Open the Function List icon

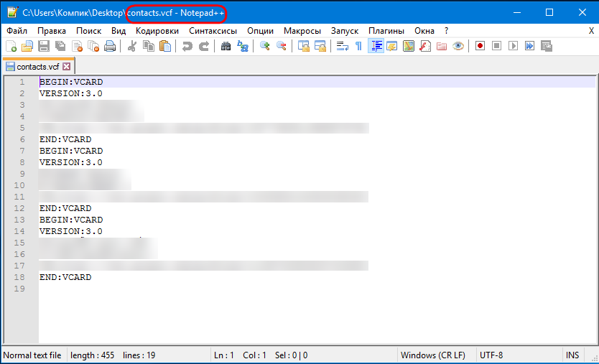pos(425,46)
